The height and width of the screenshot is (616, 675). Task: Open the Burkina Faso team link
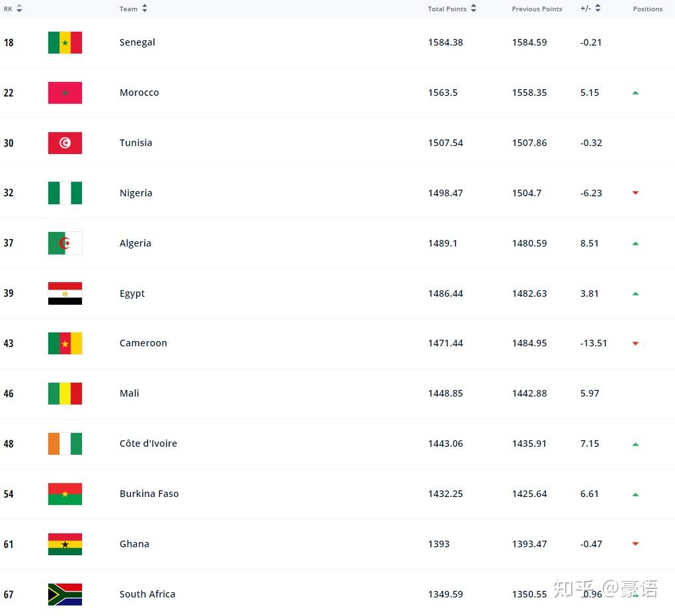(x=149, y=494)
